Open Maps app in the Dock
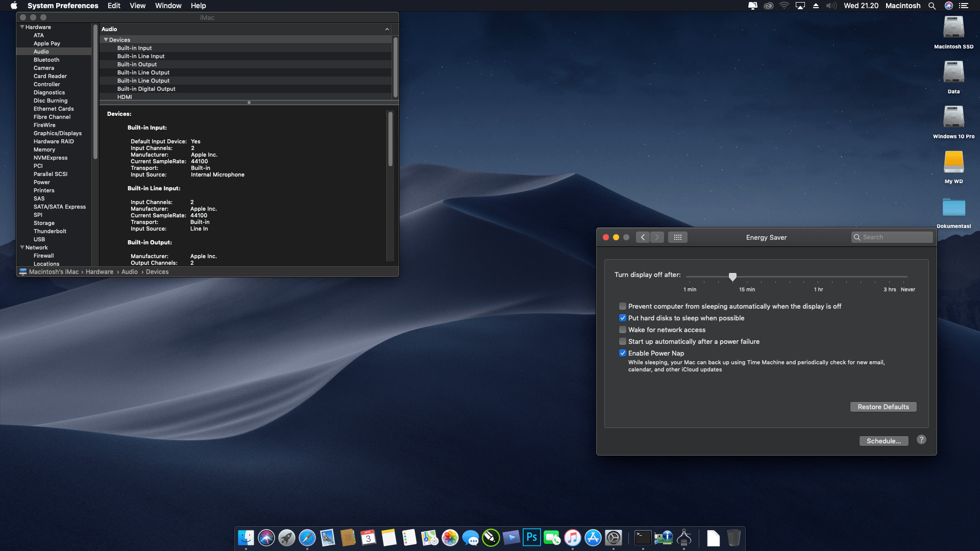The height and width of the screenshot is (551, 980). click(430, 538)
